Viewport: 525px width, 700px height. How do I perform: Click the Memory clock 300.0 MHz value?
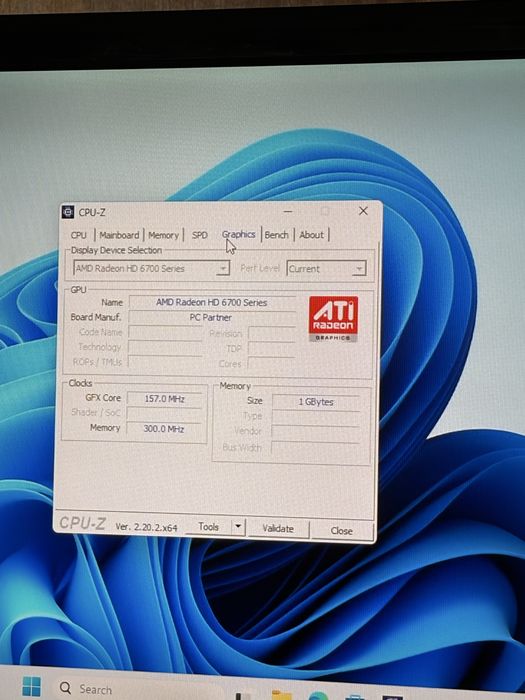tap(164, 429)
